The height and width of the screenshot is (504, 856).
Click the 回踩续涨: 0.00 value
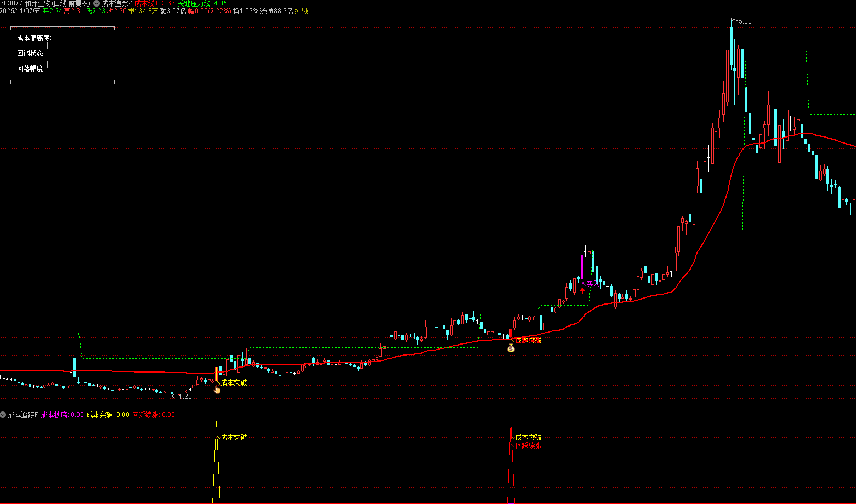click(154, 415)
